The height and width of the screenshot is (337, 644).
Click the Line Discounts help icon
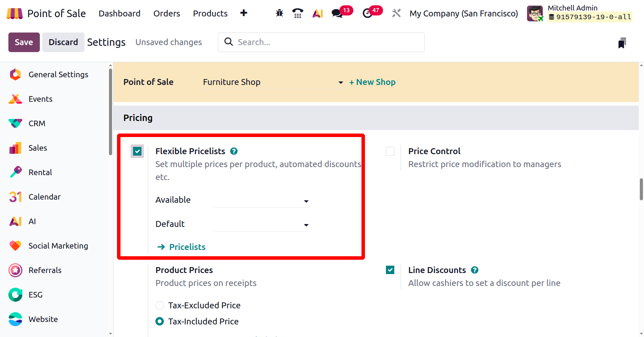pos(475,270)
